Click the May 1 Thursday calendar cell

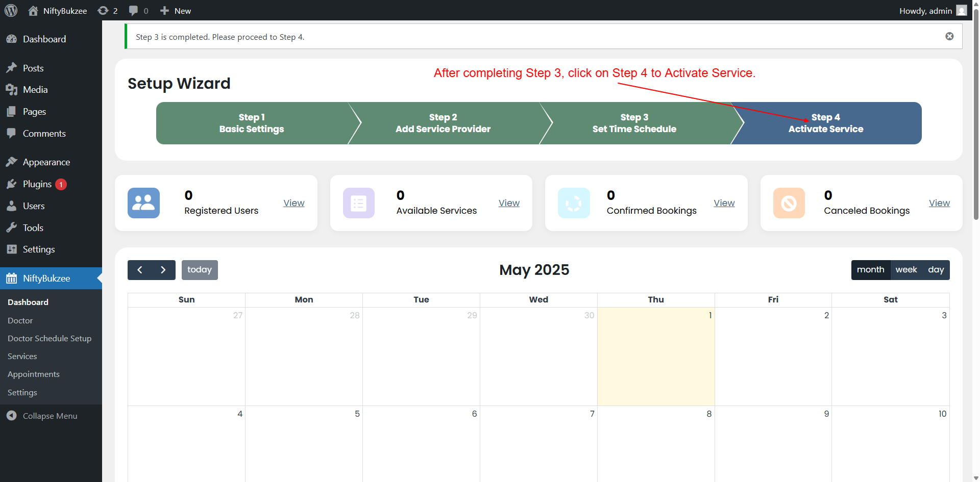tap(655, 357)
